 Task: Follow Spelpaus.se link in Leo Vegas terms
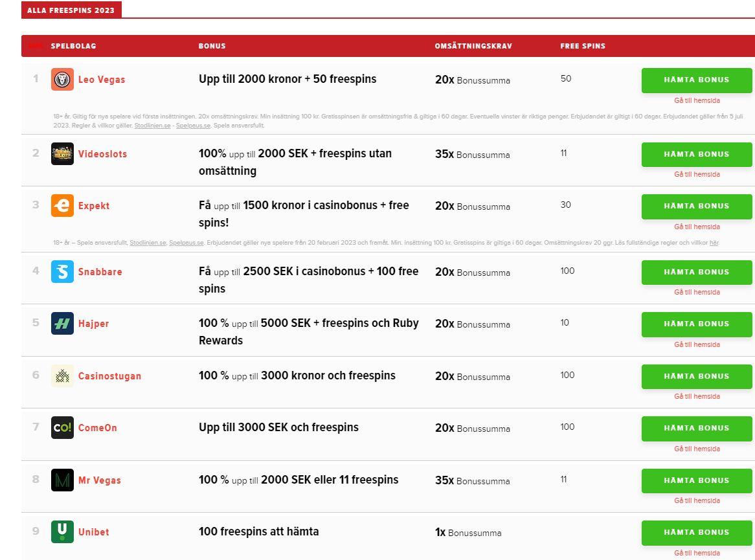[193, 126]
